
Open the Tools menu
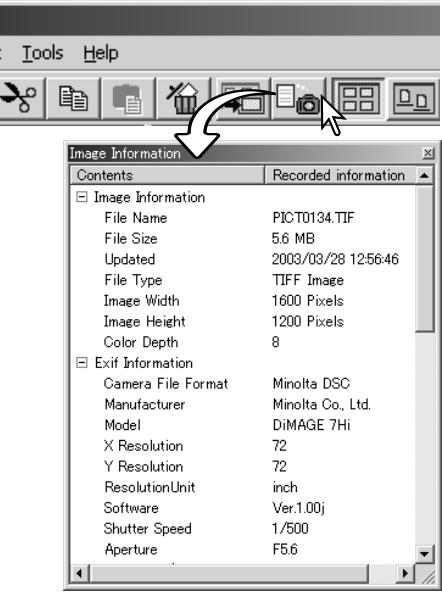click(x=43, y=53)
